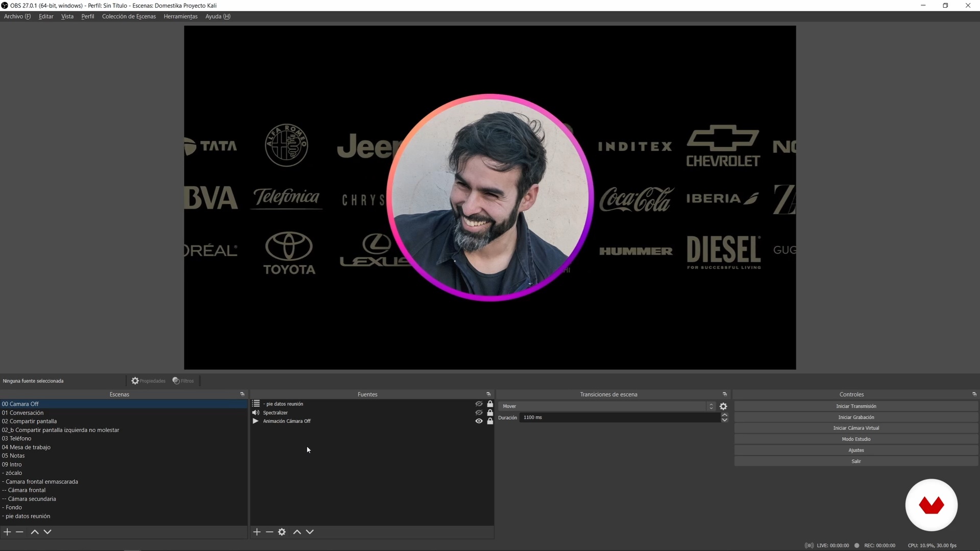Move source up in Fuentes
This screenshot has width=980, height=551.
point(297,532)
